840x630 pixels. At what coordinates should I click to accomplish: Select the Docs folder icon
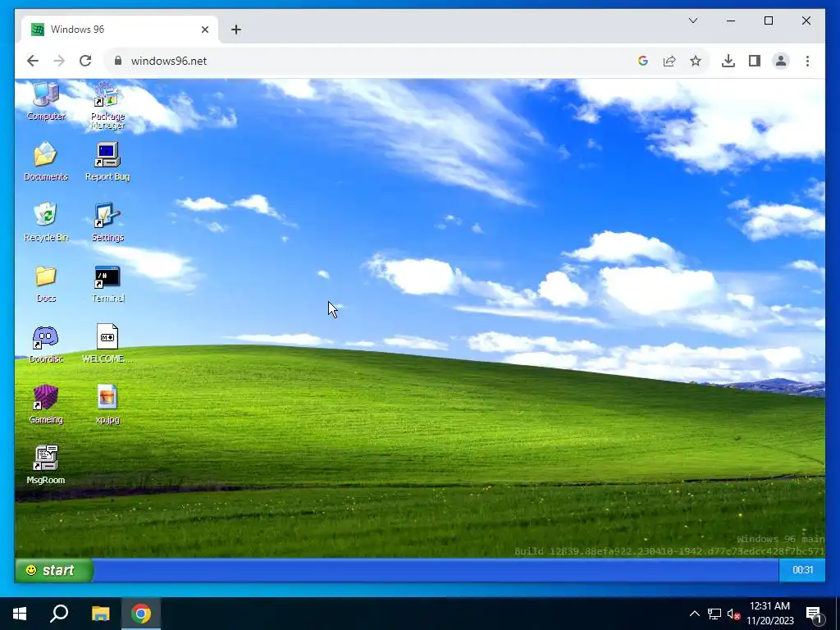click(x=46, y=283)
